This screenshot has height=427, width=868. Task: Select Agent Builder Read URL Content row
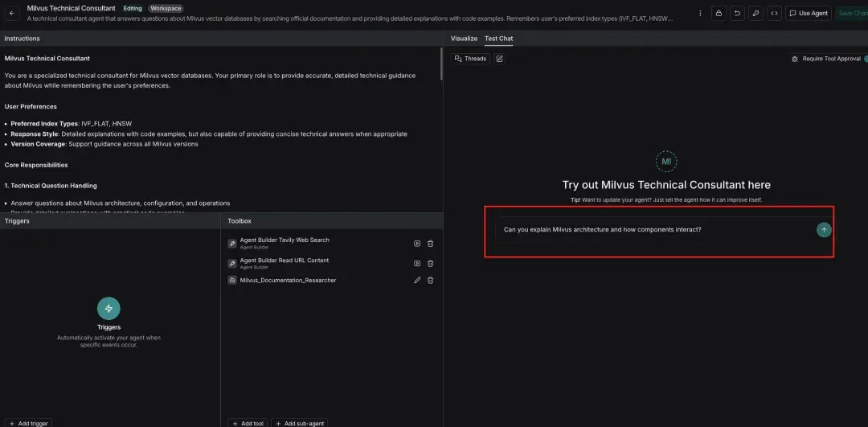[x=332, y=263]
